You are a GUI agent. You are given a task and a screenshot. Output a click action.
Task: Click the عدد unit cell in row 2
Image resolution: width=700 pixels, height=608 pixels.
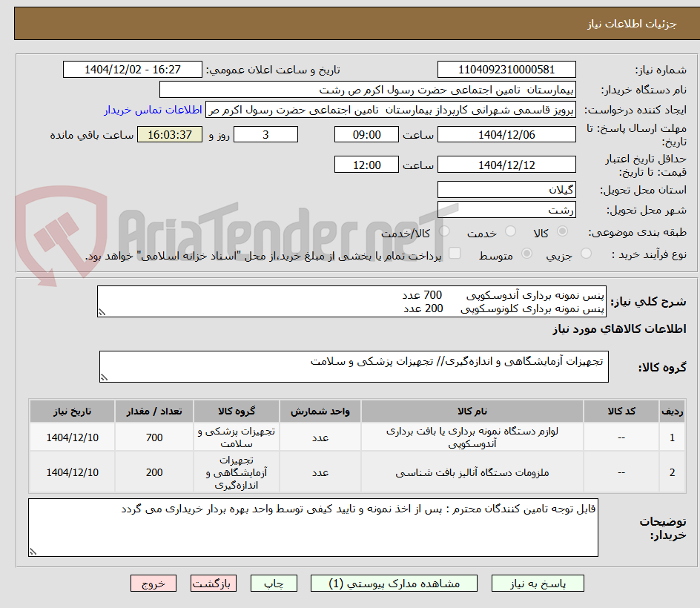point(320,472)
